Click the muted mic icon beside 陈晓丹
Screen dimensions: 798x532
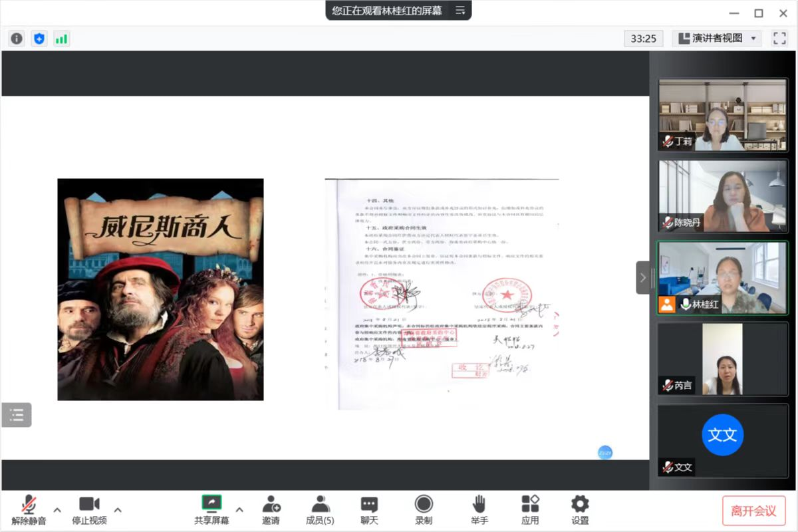[x=668, y=223]
